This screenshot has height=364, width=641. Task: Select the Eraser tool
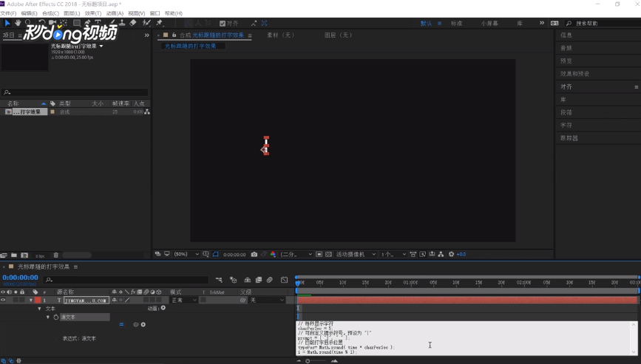pyautogui.click(x=133, y=23)
